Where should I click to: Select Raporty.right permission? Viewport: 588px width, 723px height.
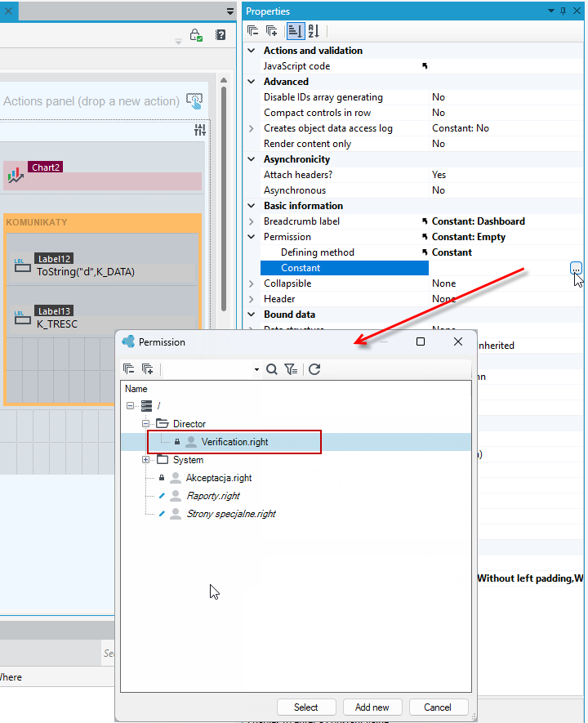(213, 496)
